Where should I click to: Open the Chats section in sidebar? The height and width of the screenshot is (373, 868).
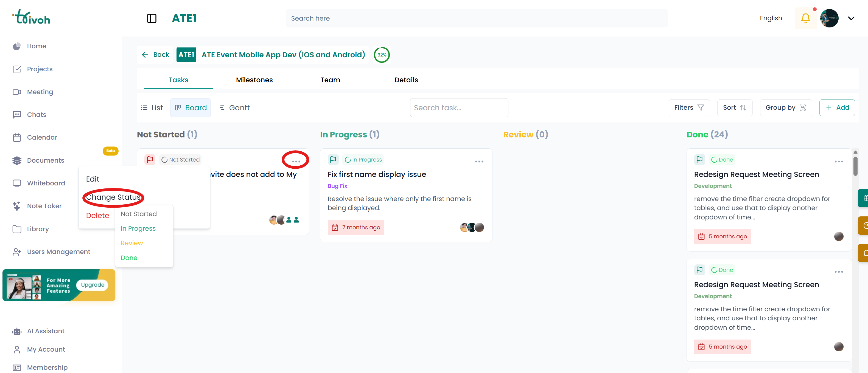[36, 114]
